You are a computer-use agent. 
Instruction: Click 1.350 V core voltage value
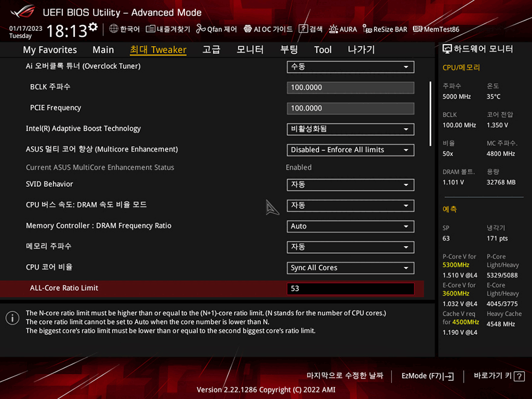pos(498,125)
